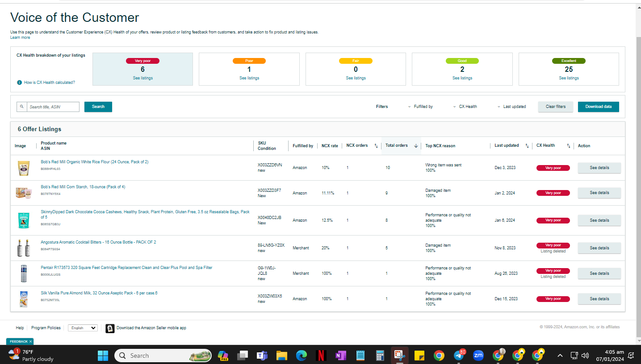See details for Pentair Cartridge filter
The width and height of the screenshot is (641, 364).
pos(599,273)
